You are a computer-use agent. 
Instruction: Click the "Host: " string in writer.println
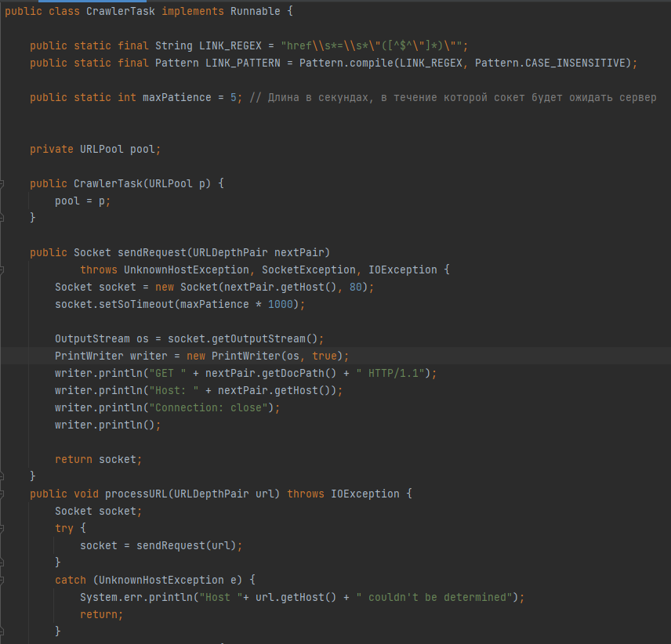pyautogui.click(x=174, y=391)
